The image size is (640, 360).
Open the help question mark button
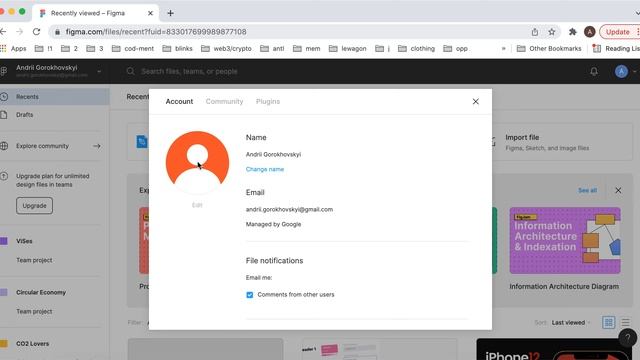click(x=628, y=338)
